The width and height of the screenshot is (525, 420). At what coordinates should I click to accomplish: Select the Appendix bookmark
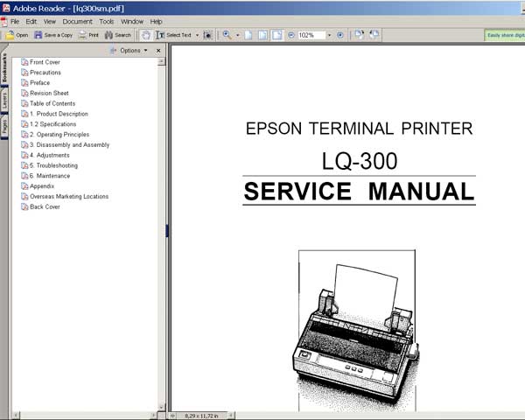tap(42, 186)
